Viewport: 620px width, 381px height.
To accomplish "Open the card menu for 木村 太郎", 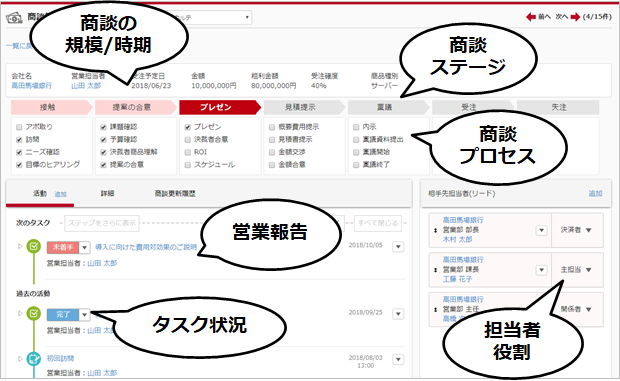I will click(541, 230).
